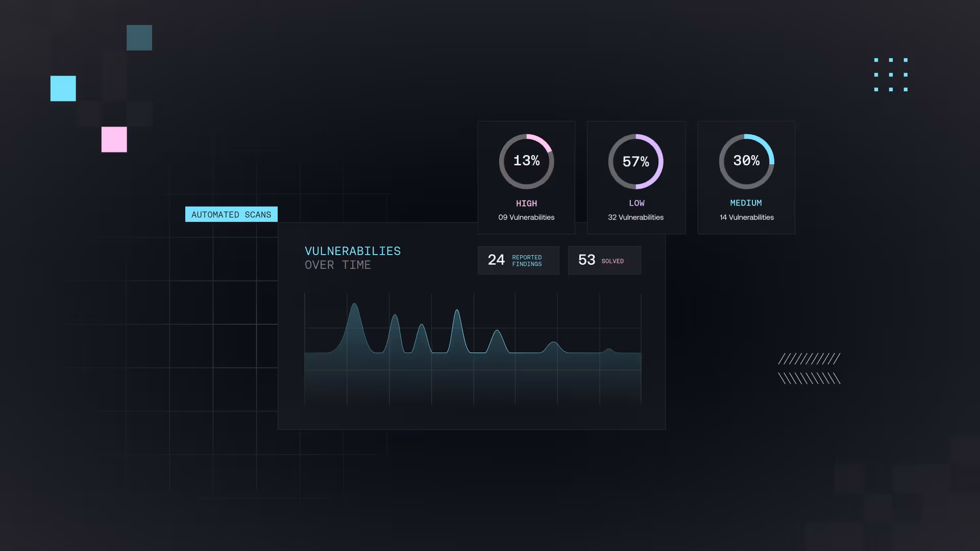Click the cyan dot grid icon
The image size is (980, 551).
[x=891, y=74]
